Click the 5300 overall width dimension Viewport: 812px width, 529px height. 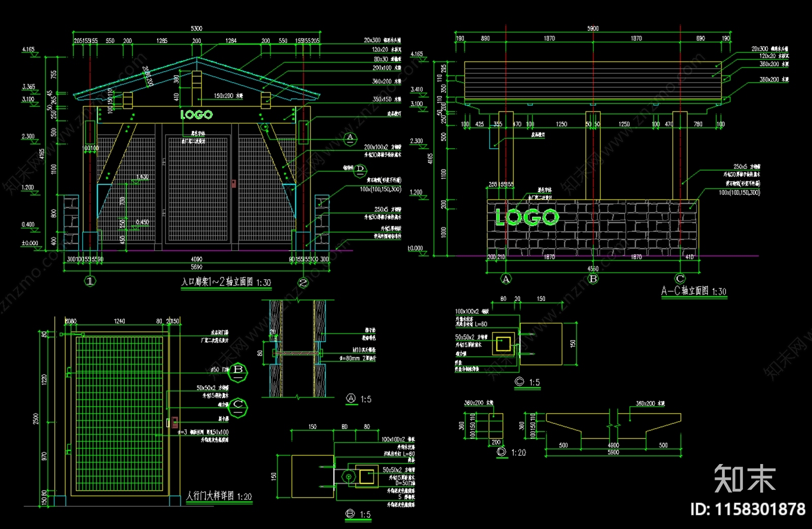point(196,28)
